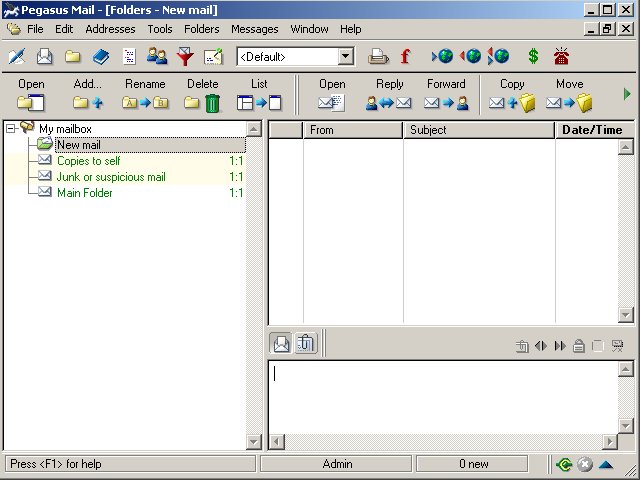
Task: Open the Help menu
Action: [351, 29]
